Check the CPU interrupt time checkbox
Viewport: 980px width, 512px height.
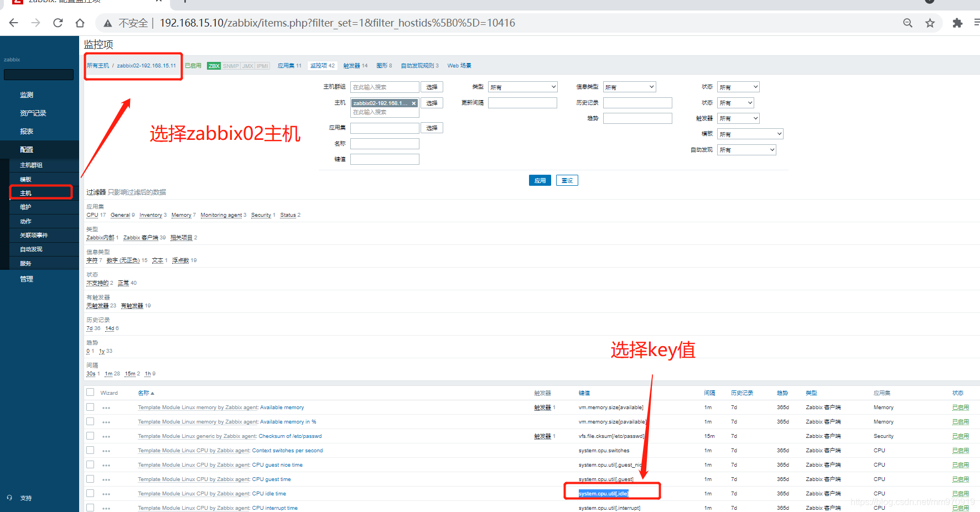click(90, 508)
